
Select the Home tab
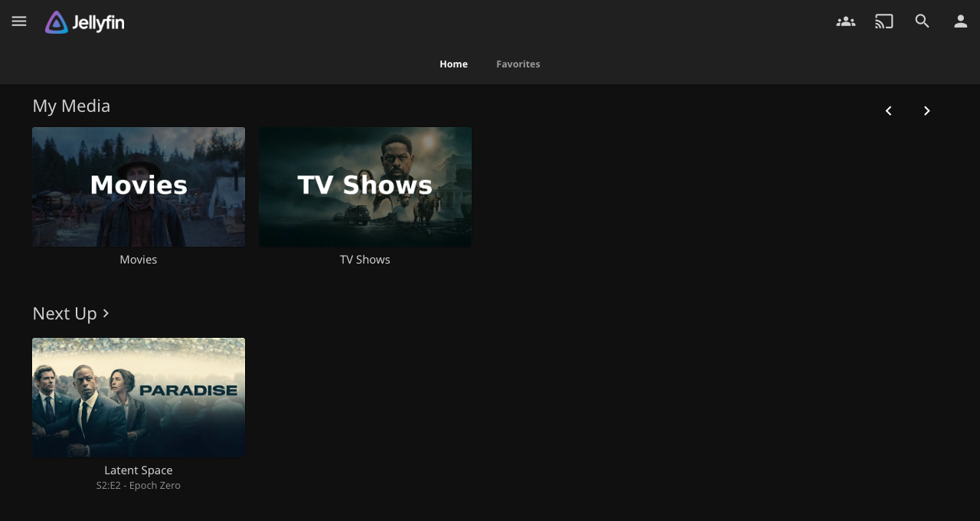point(453,64)
